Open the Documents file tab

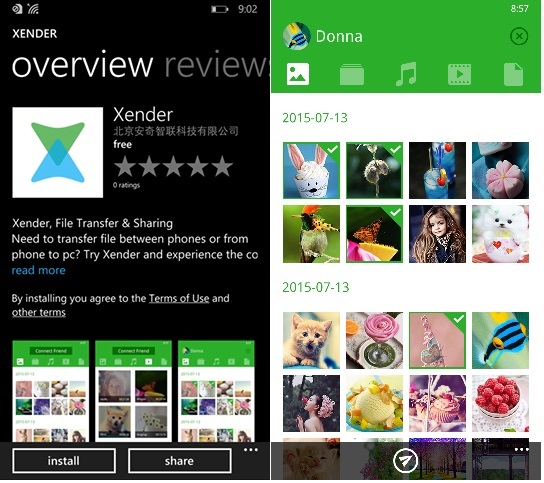click(x=513, y=74)
